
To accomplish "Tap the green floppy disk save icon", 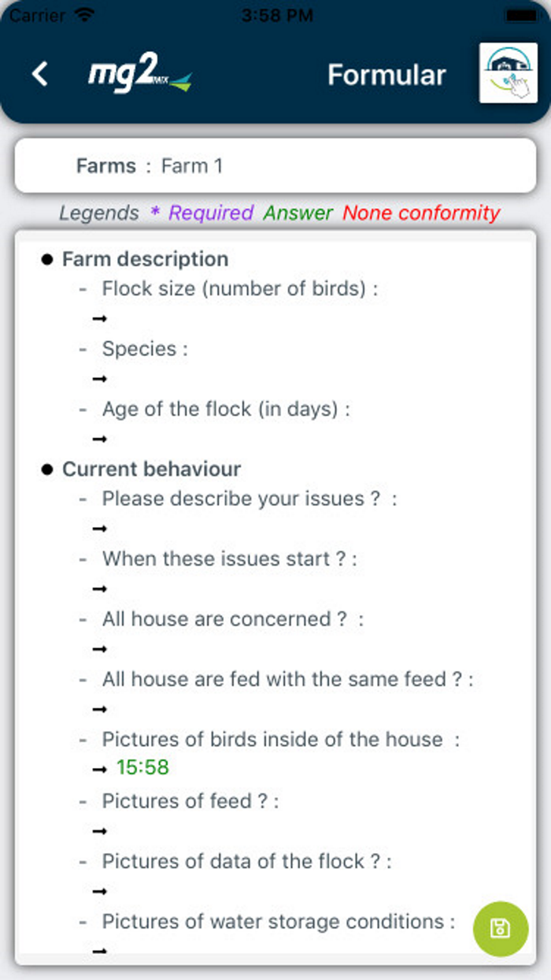I will 501,929.
